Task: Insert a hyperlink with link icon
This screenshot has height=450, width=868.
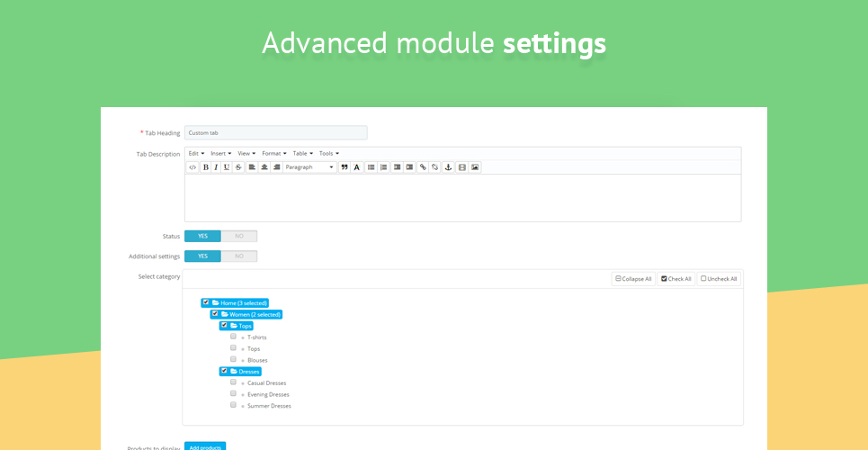Action: 423,166
